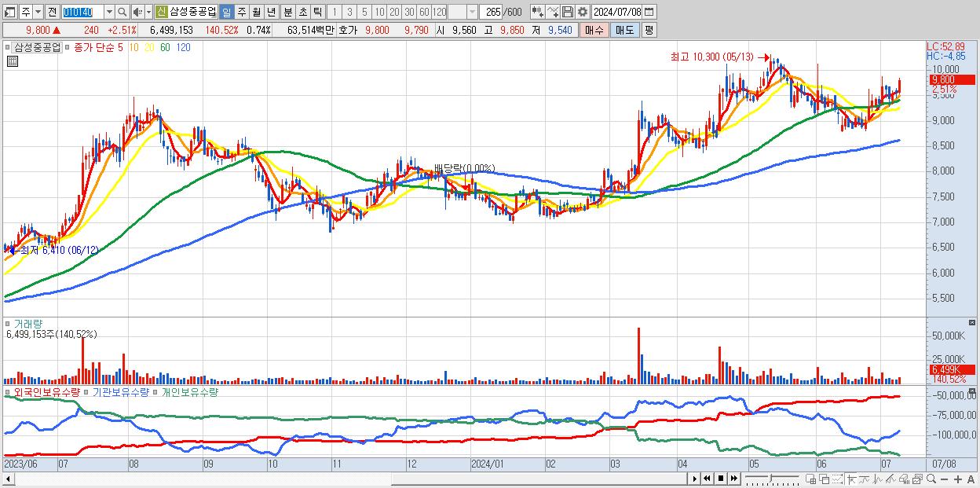Click the save chart floppy icon
Viewport: 980px width, 488px height.
click(x=568, y=12)
